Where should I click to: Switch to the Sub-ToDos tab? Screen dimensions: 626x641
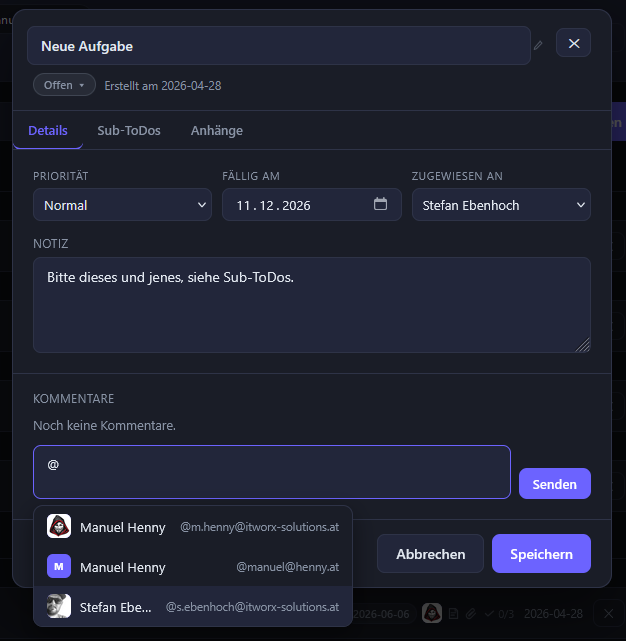point(129,131)
